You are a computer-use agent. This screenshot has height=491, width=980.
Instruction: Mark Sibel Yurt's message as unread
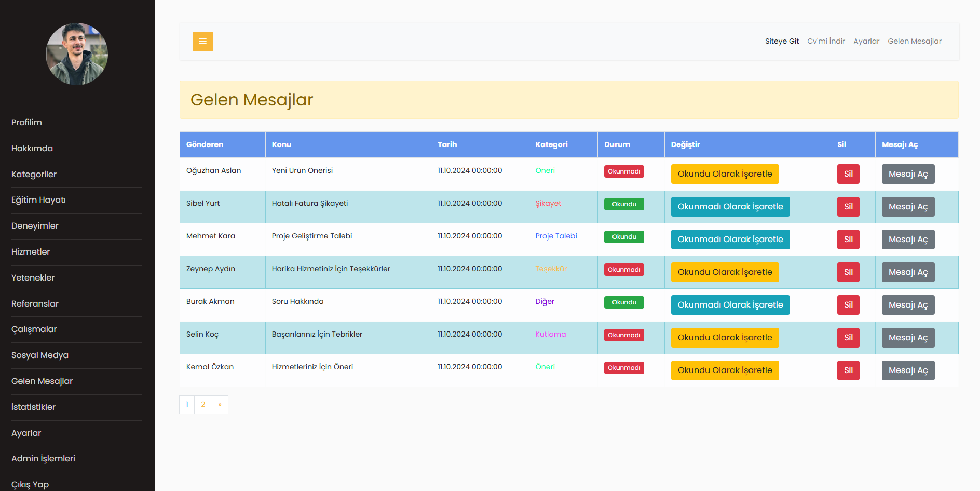pos(730,207)
